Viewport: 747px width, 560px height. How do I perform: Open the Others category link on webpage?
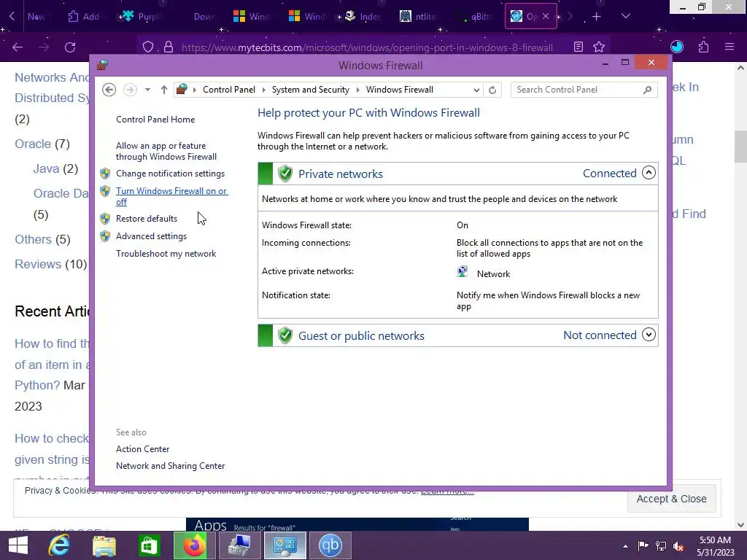[33, 239]
